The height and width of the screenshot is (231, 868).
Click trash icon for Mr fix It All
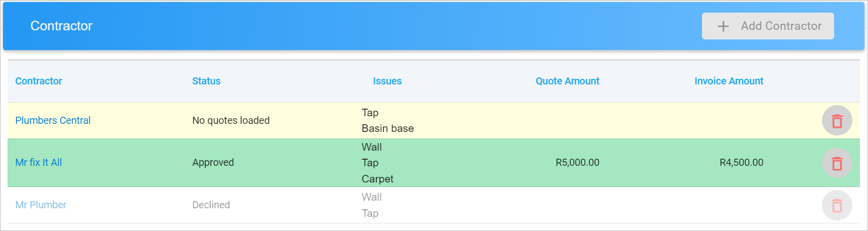[837, 163]
